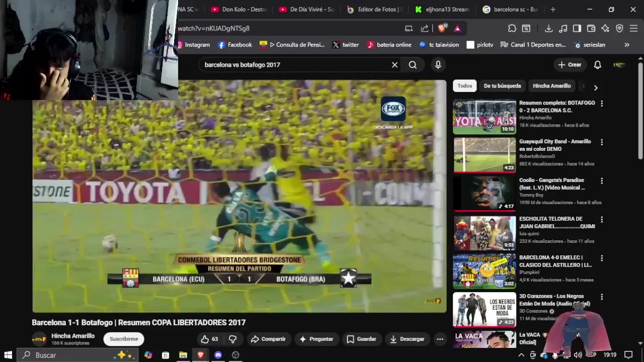Start voice search with the microphone icon
The height and width of the screenshot is (362, 644).
438,65
